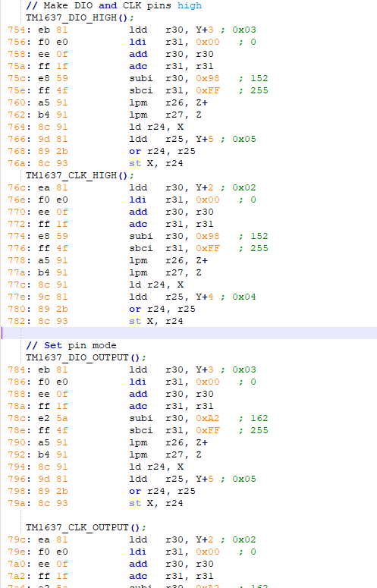Click address label 754:
377x588 pixels.
20,30
